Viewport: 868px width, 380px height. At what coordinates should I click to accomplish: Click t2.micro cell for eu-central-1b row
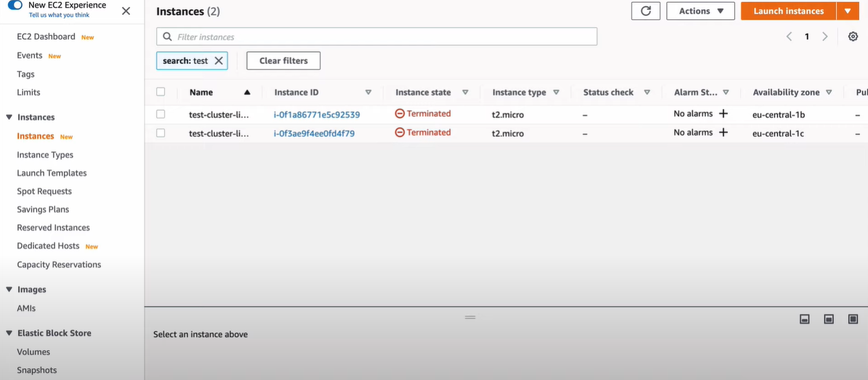tap(508, 115)
